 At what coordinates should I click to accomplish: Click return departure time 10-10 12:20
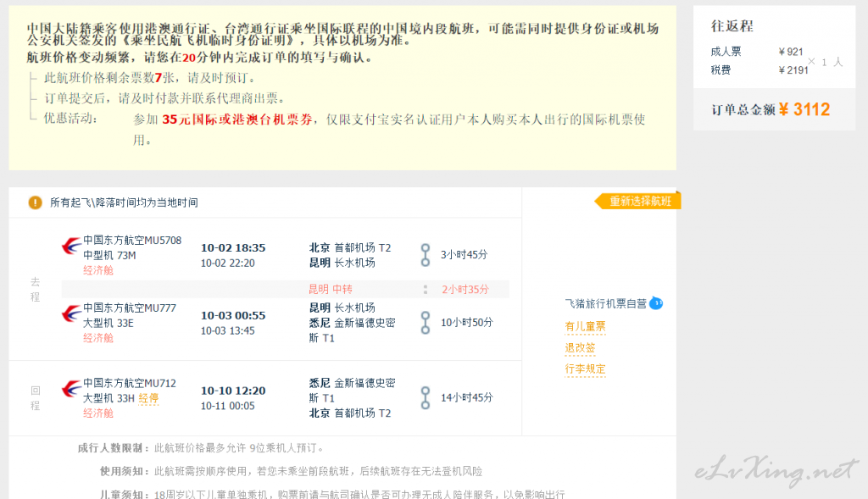233,391
